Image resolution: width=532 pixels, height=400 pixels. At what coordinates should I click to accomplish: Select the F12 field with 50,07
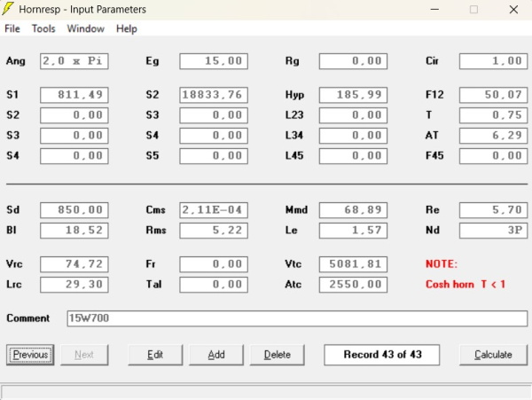click(x=493, y=96)
